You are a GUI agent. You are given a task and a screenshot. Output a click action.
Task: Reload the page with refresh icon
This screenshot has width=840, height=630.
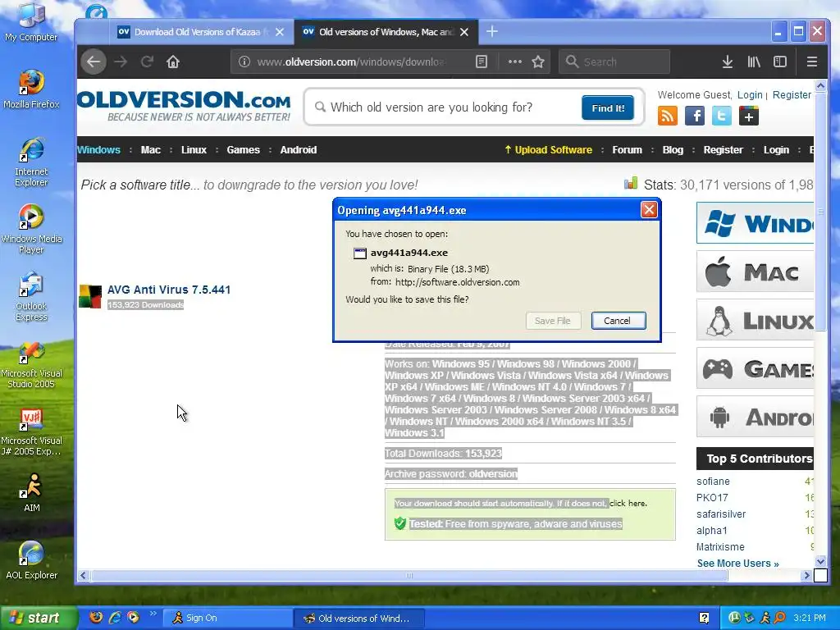tap(148, 62)
